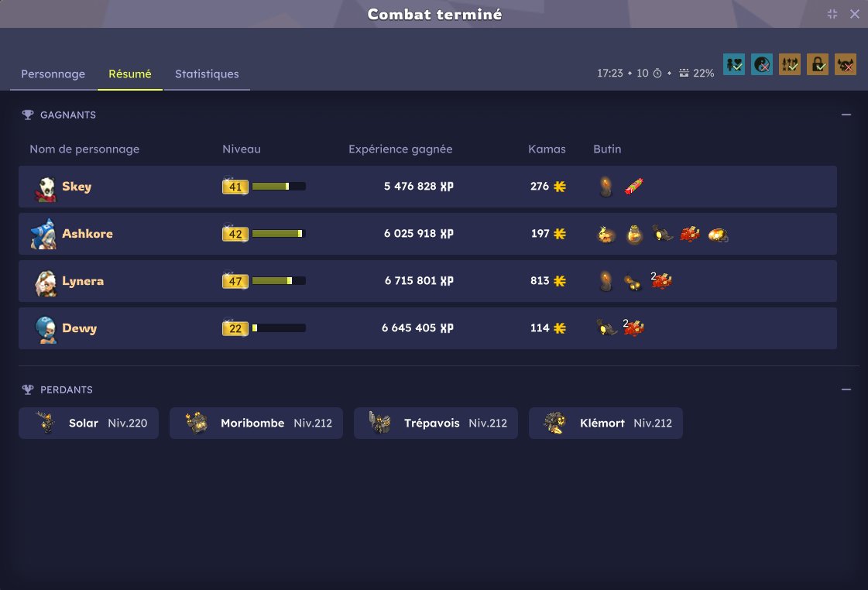
Task: Click the Butin column header
Action: (x=607, y=149)
